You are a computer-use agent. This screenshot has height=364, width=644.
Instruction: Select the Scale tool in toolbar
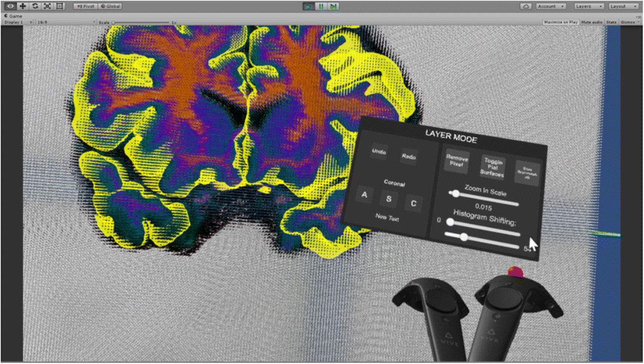pyautogui.click(x=47, y=6)
